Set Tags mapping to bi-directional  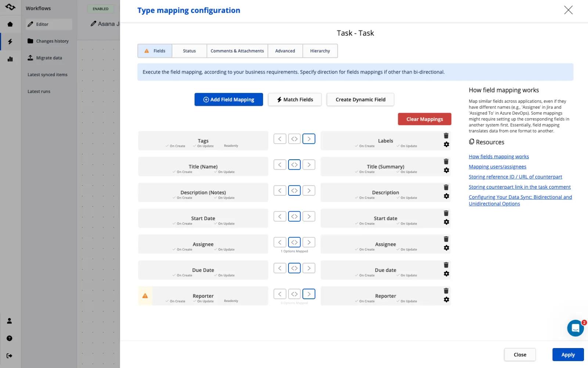294,139
